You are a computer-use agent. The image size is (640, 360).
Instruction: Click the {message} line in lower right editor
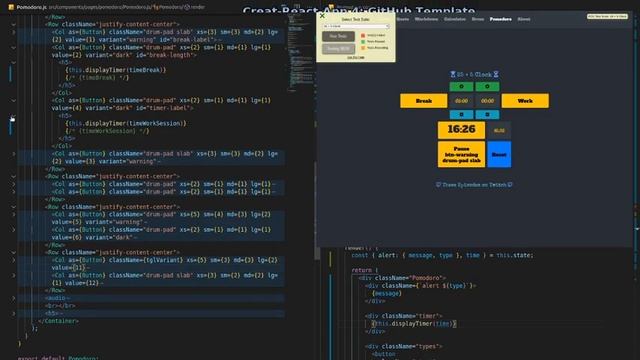coord(387,293)
